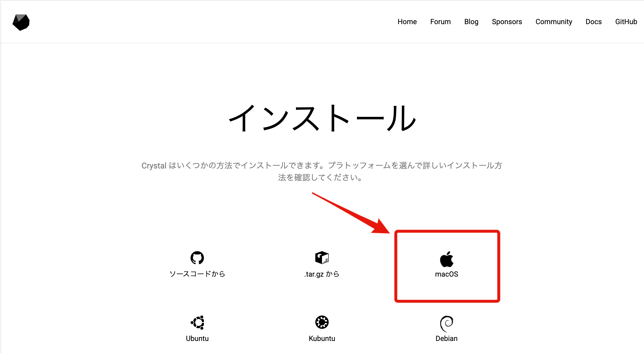Open the GitHub nav link
Screen dimensions: 644x353
click(x=626, y=22)
